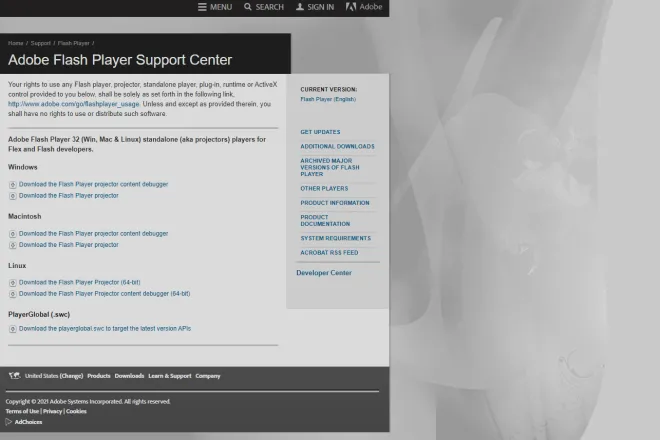This screenshot has width=660, height=440.
Task: Click the CURRENT VERSION: label
Action: (329, 89)
